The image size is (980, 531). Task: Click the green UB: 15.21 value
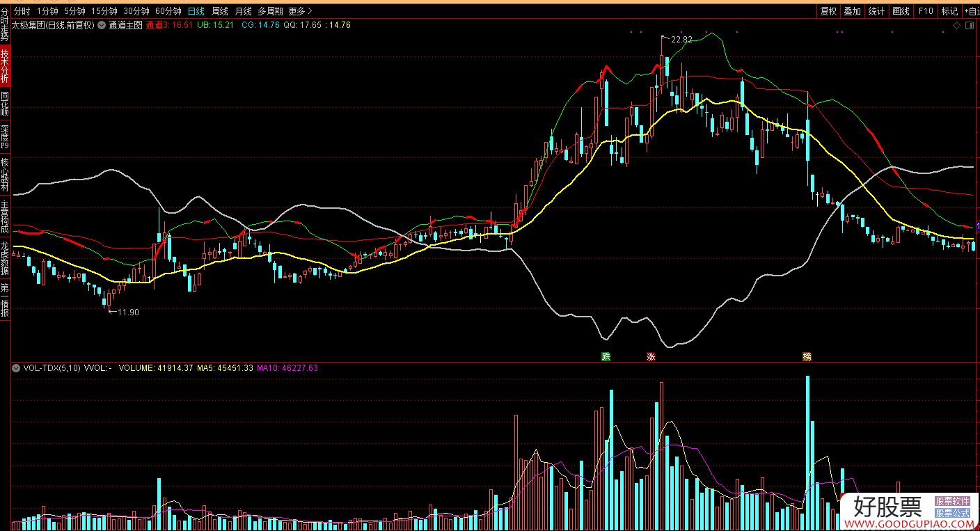coord(215,24)
